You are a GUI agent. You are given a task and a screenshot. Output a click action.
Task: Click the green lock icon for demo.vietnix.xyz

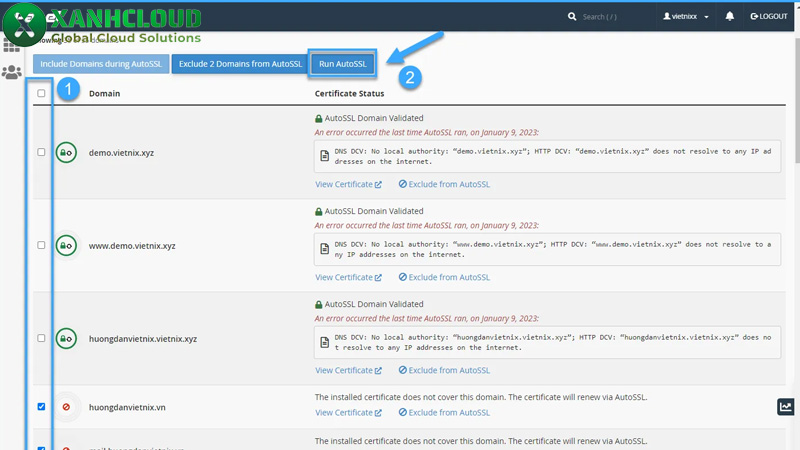coord(66,153)
